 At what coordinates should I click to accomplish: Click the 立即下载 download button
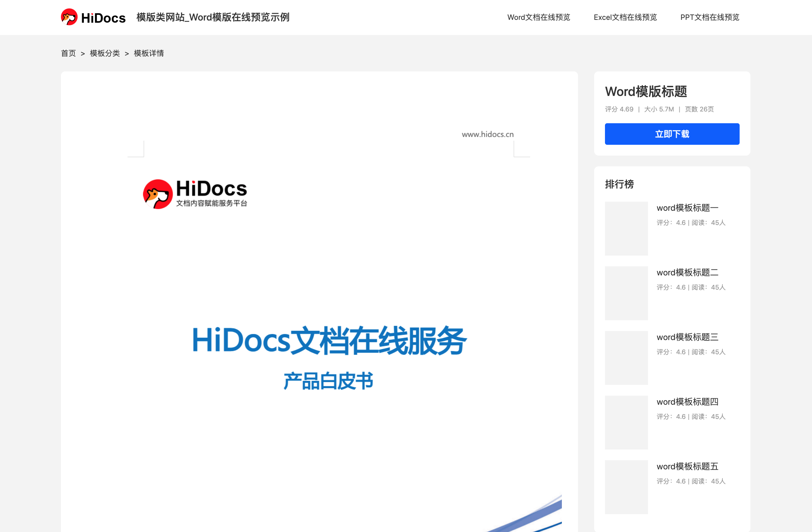(x=672, y=134)
